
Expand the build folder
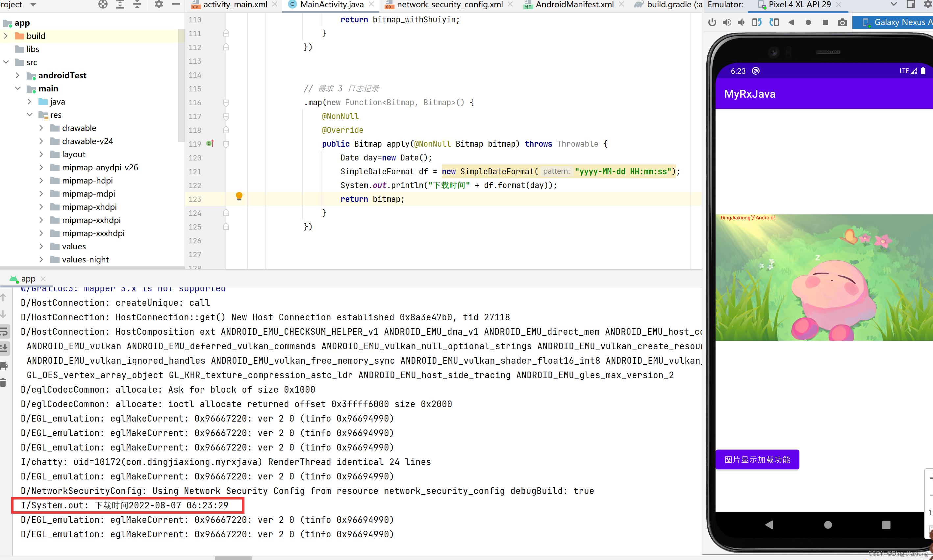[x=6, y=36]
